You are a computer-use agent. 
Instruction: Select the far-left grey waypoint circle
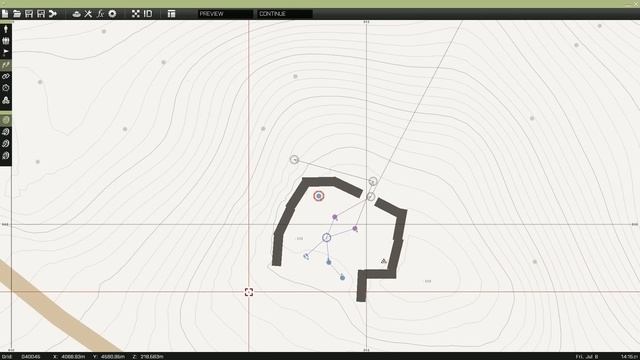294,160
